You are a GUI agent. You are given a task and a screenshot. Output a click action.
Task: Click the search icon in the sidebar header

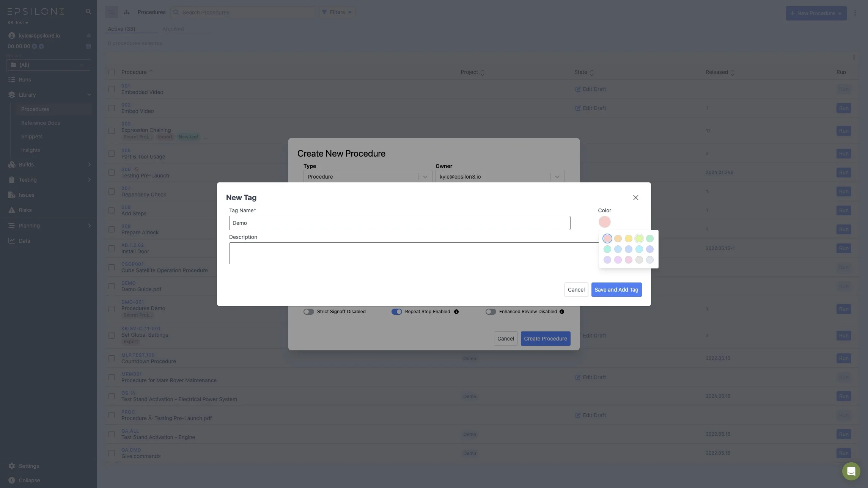(x=88, y=11)
